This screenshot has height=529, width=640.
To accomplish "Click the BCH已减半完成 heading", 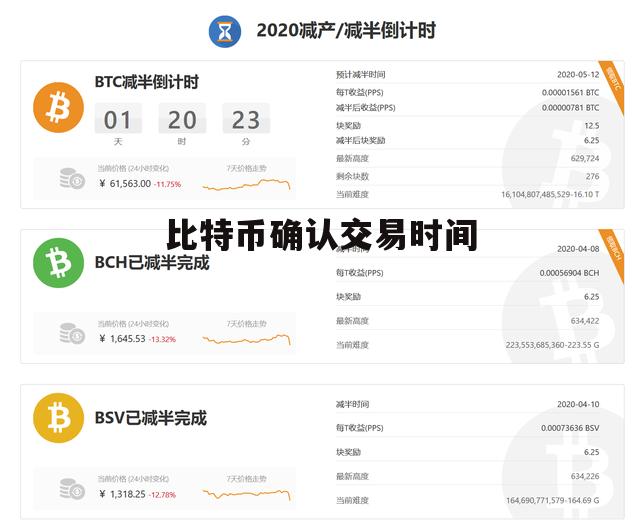I will 152,263.
